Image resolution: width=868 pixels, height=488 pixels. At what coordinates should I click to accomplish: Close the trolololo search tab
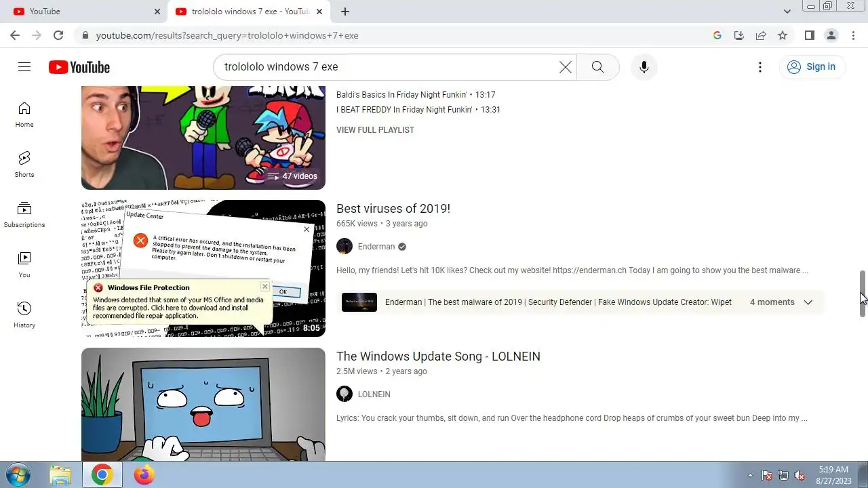tap(319, 12)
